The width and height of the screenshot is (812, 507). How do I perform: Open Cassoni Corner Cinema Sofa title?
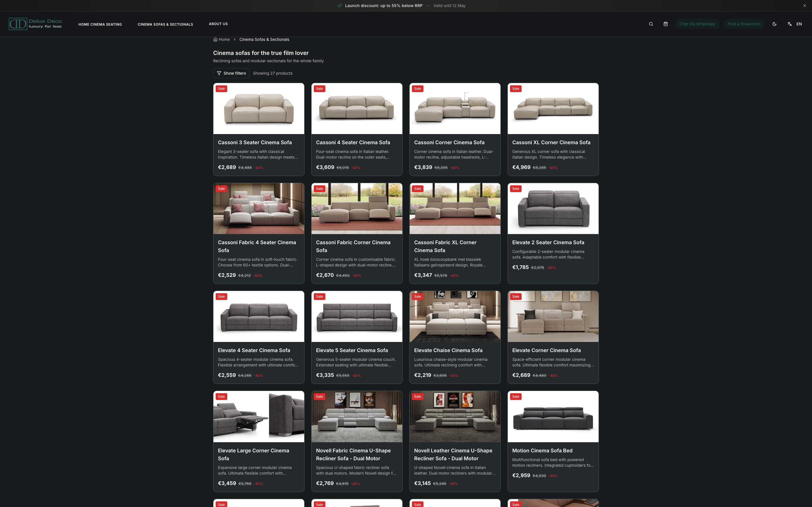[449, 143]
